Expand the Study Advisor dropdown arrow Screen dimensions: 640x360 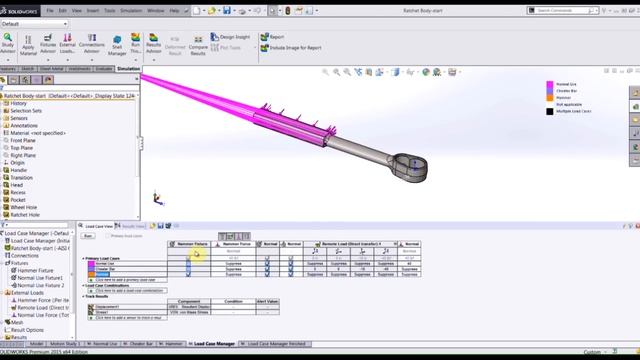pos(7,60)
